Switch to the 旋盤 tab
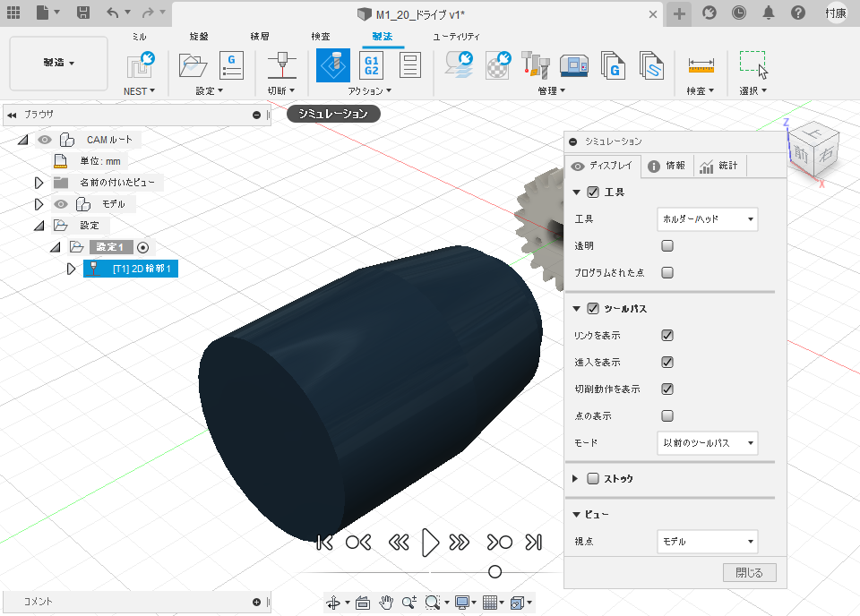 [199, 36]
